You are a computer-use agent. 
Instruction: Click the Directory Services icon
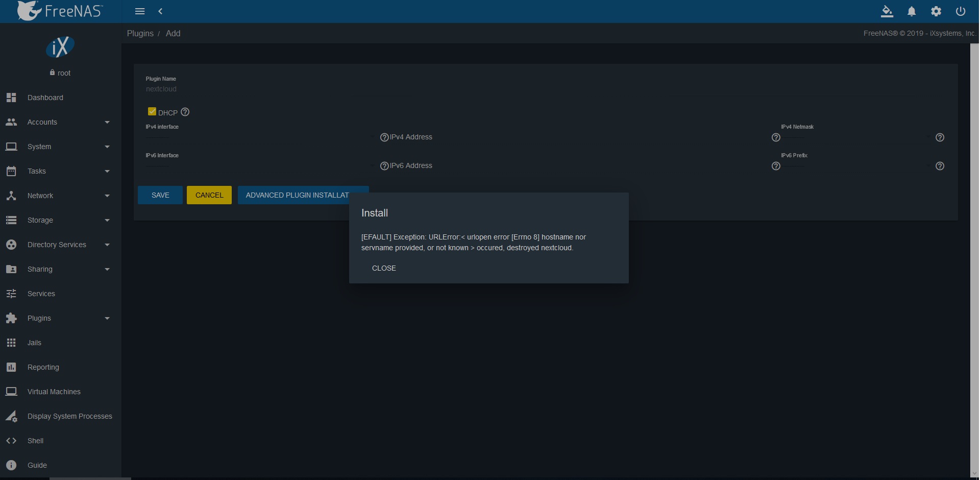point(11,245)
